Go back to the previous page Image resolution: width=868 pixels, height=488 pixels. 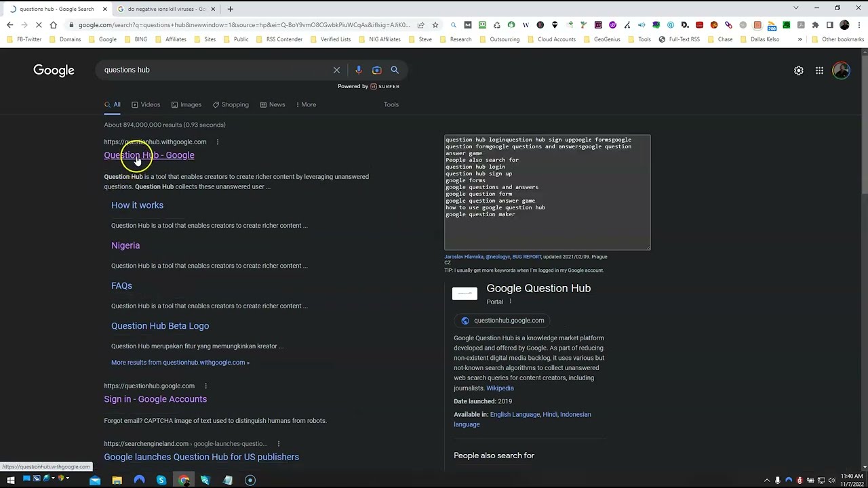9,25
